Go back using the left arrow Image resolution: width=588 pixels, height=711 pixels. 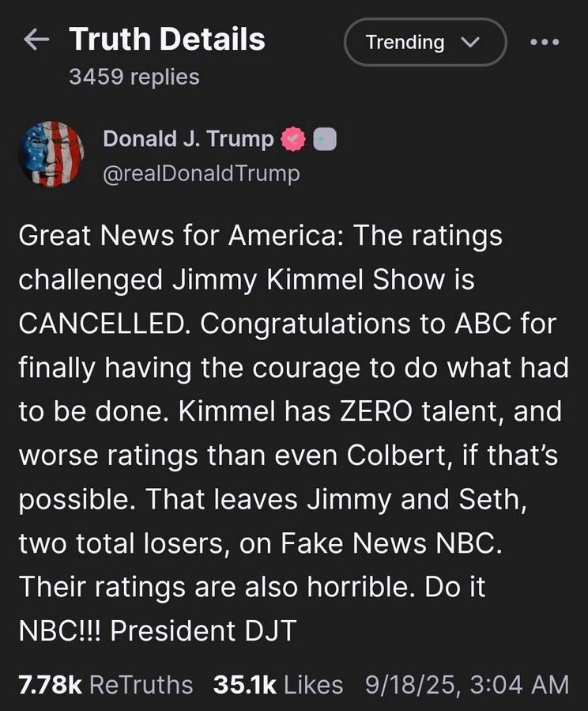coord(37,40)
